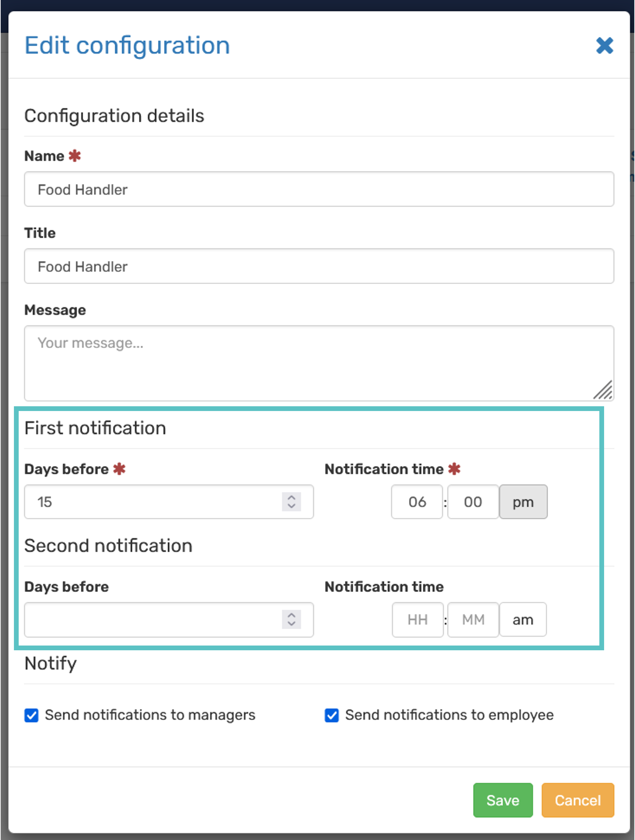Screen dimensions: 635x840
Task: Increase first notification Days before value
Action: coord(291,498)
